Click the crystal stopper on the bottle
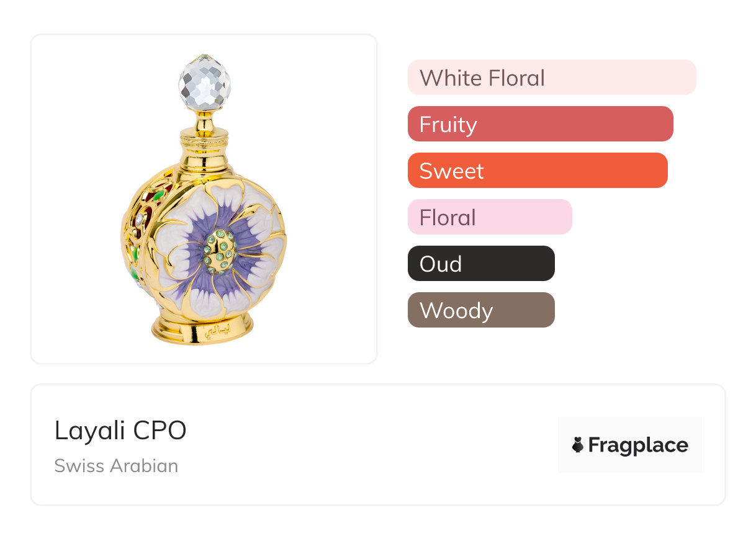Viewport: 756px width, 536px height. click(x=204, y=82)
